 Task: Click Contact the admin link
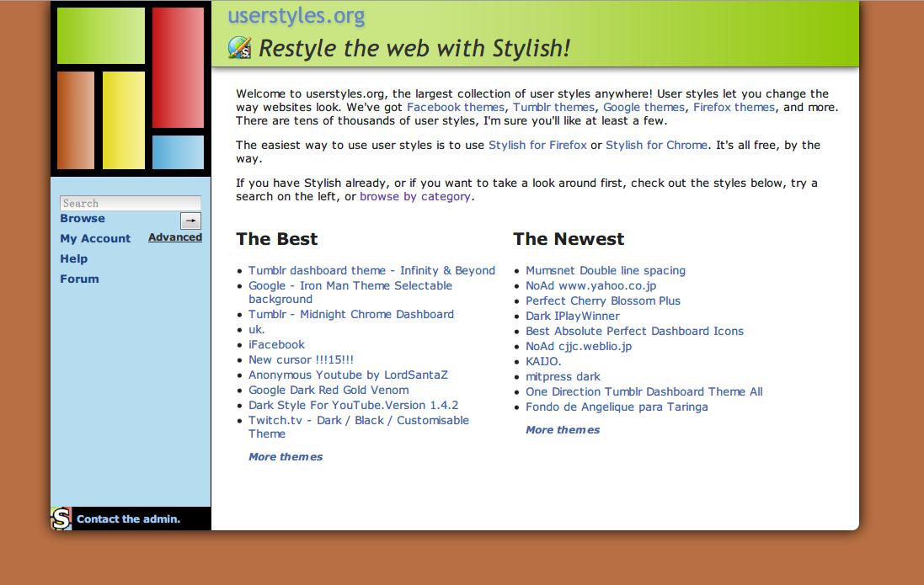click(x=129, y=519)
